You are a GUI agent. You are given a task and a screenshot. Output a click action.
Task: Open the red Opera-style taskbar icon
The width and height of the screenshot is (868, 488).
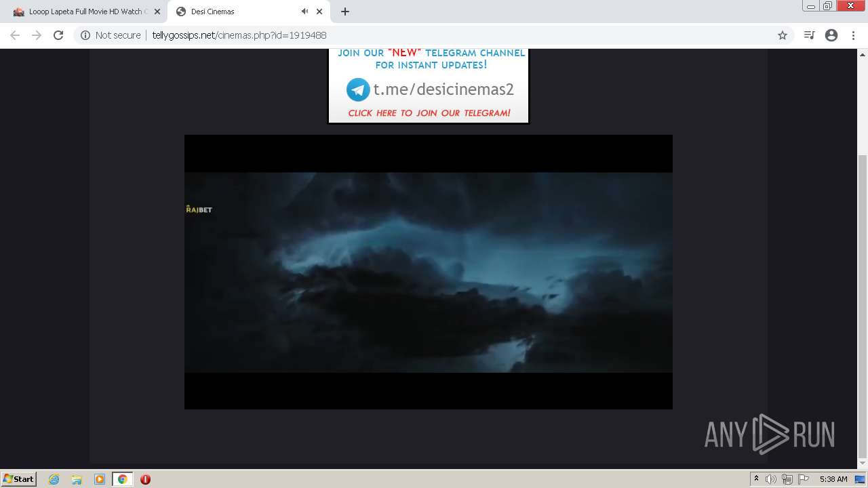click(145, 479)
